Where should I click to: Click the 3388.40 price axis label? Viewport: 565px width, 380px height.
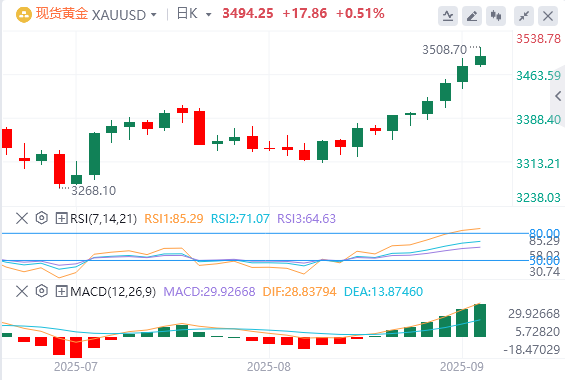[539, 120]
